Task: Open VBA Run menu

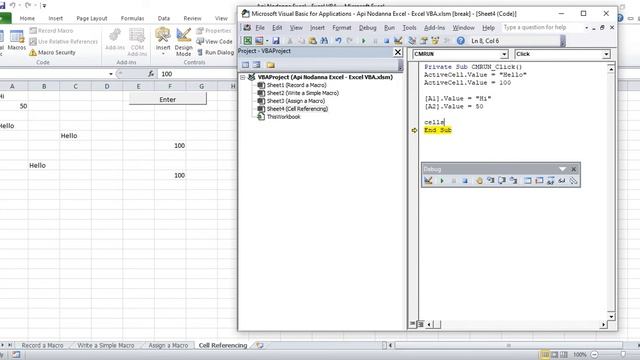Action: click(x=389, y=28)
